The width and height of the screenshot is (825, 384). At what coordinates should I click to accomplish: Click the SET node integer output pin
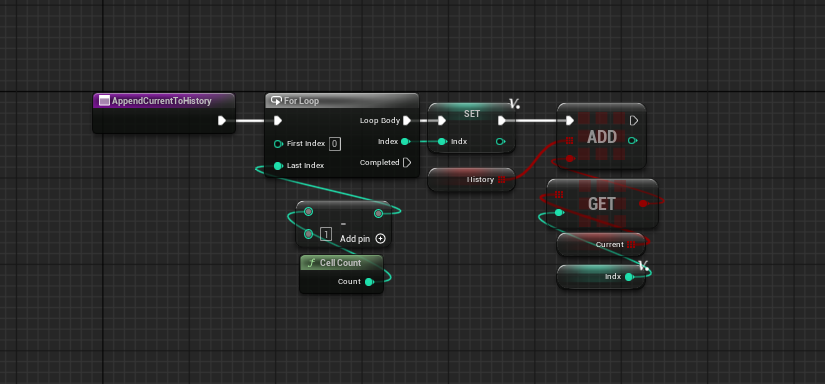coord(500,142)
